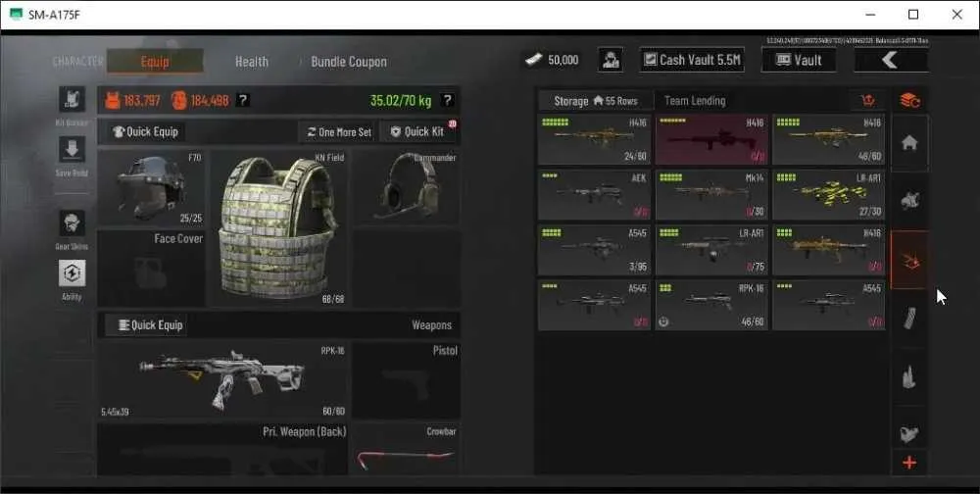The width and height of the screenshot is (980, 494).
Task: Click the help icon beside armor values
Action: (x=244, y=100)
